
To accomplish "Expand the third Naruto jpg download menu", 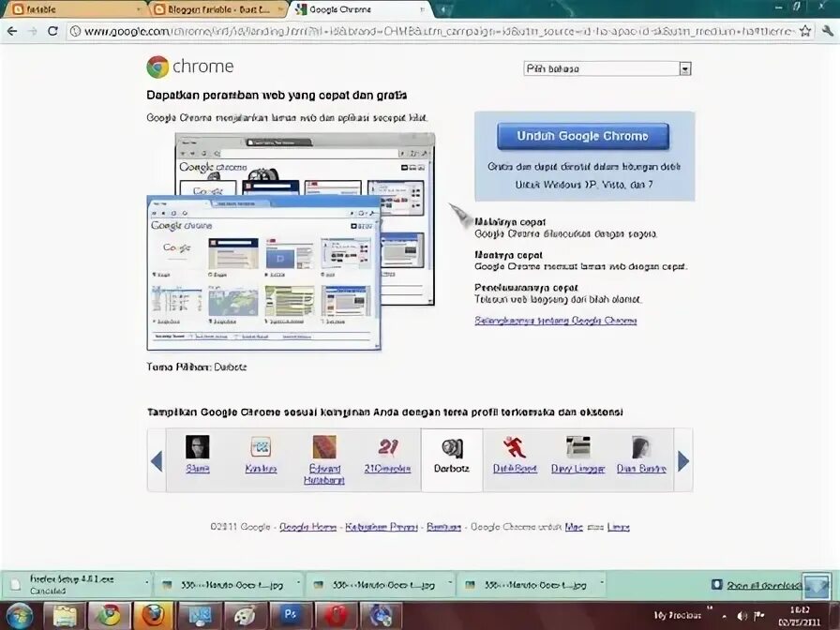I will (602, 582).
